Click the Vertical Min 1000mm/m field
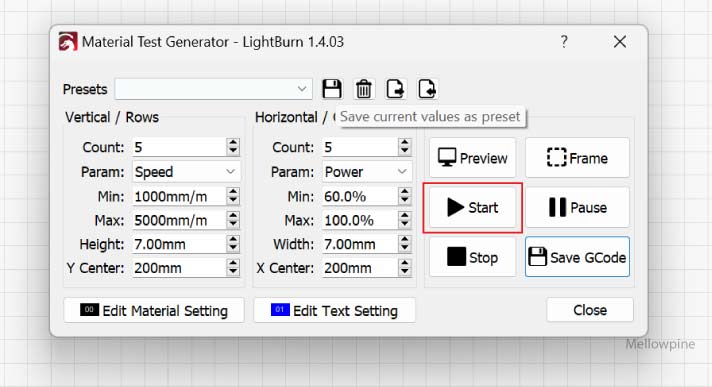Screen dimensions: 712x387 pos(179,196)
